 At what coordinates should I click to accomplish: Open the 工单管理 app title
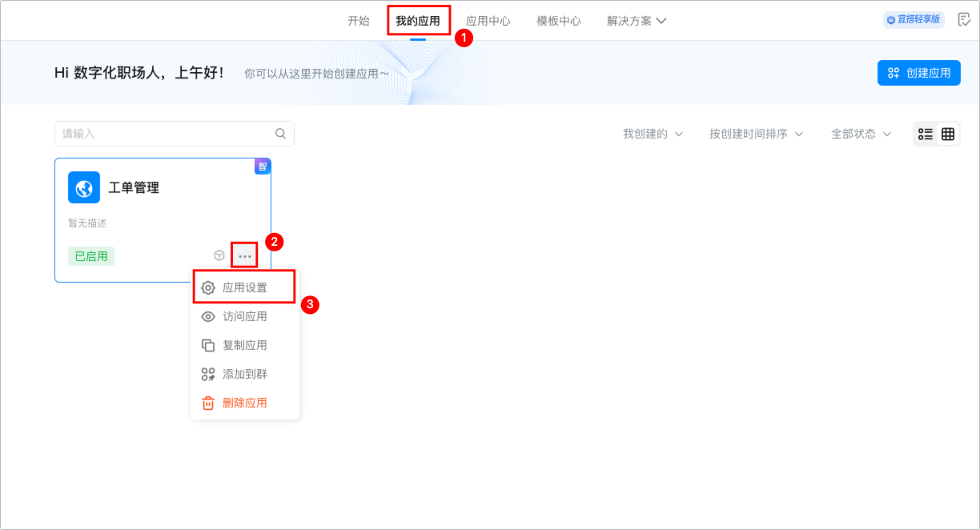tap(134, 188)
